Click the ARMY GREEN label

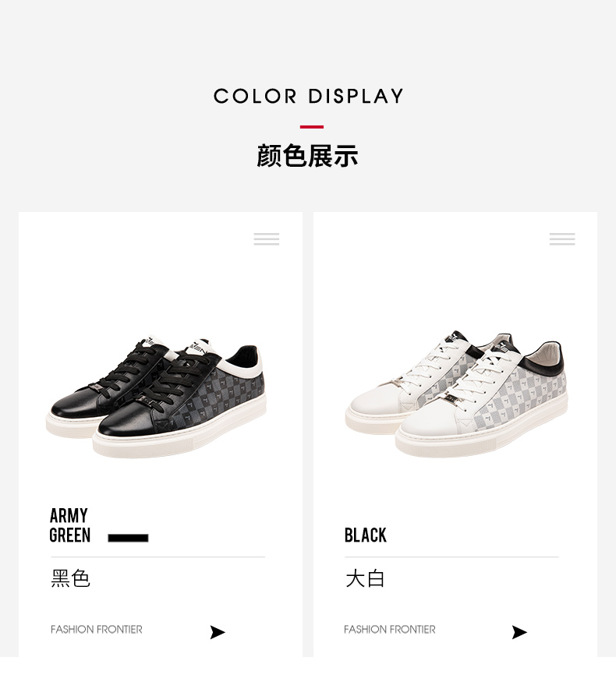point(69,525)
